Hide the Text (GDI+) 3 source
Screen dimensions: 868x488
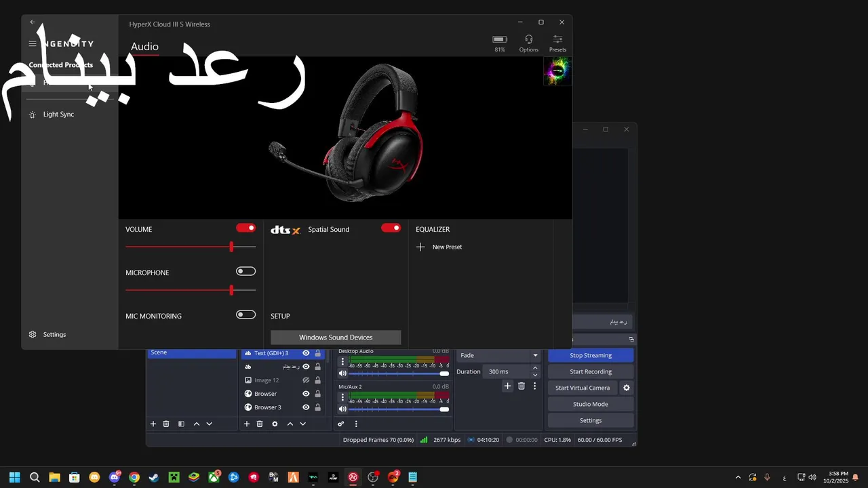[x=306, y=353]
